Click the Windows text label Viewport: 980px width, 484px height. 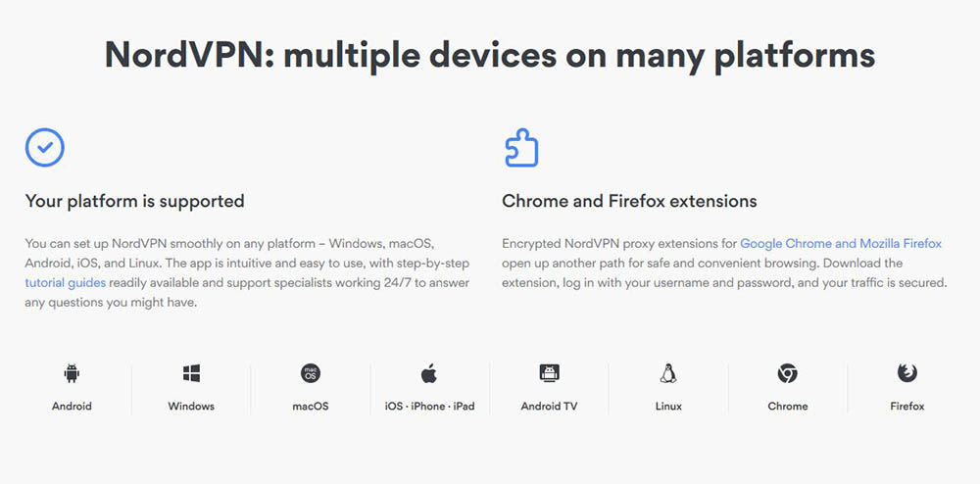[191, 406]
